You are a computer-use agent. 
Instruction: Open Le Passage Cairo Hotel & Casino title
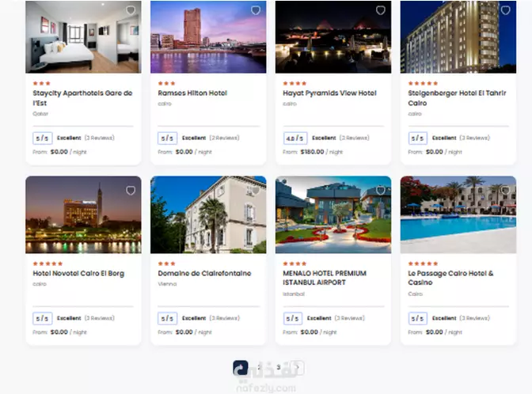[450, 278]
